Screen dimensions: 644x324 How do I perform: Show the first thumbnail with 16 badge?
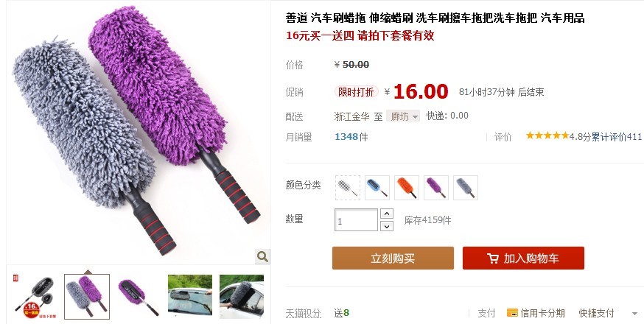coord(35,297)
